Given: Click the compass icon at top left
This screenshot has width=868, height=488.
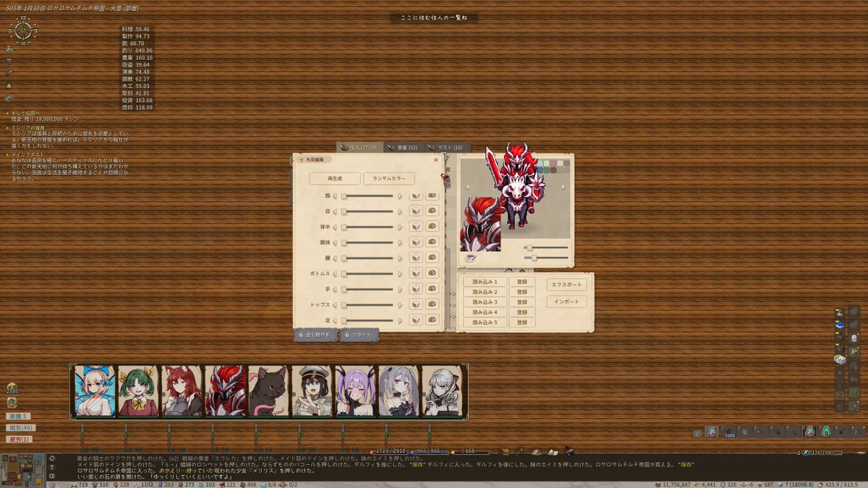Looking at the screenshot, I should [x=23, y=30].
